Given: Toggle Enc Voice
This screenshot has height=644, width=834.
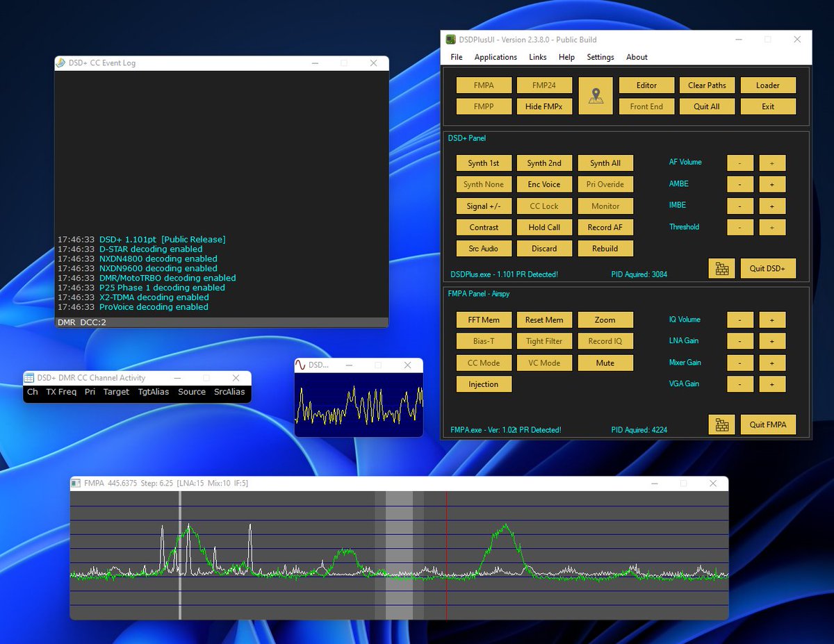Looking at the screenshot, I should (544, 184).
